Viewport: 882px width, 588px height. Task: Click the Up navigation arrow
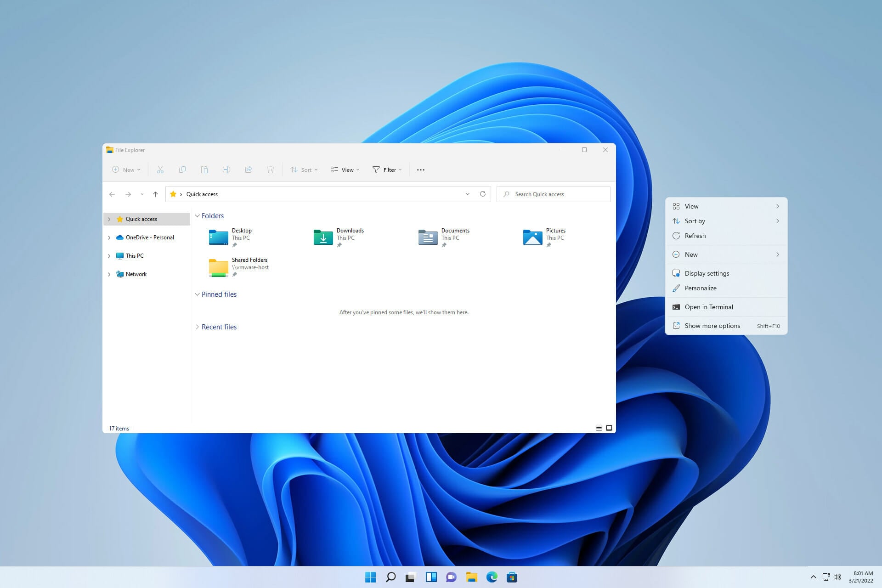[155, 194]
